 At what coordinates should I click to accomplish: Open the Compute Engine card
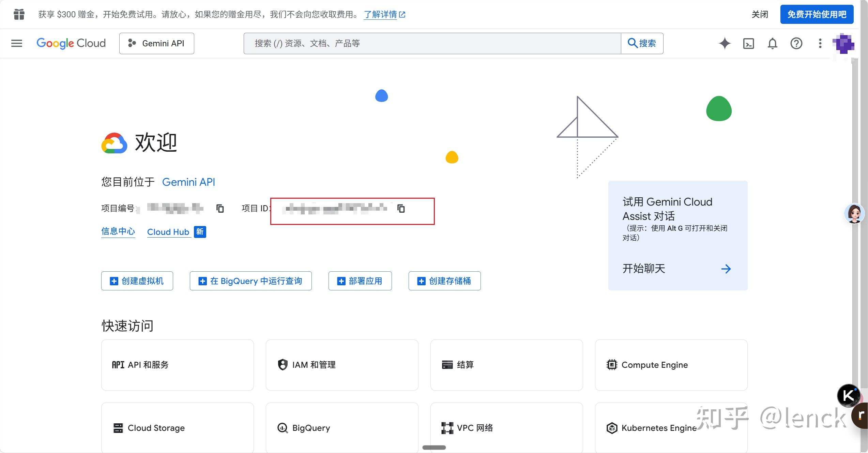pos(671,365)
